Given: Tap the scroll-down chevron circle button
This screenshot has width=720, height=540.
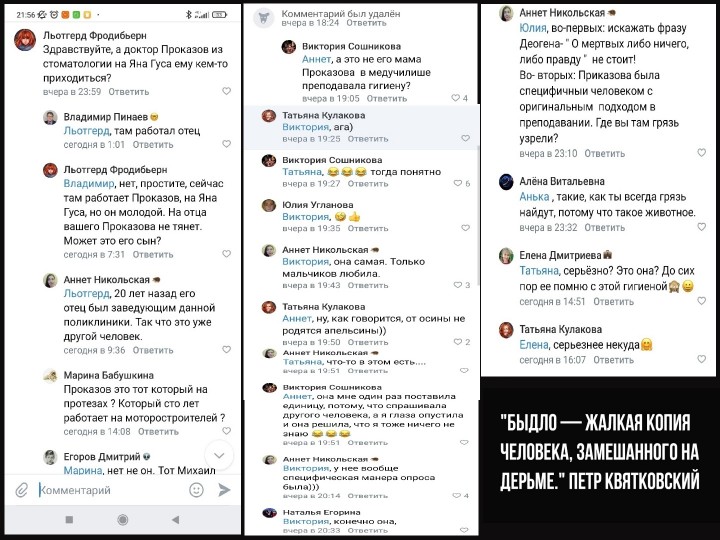Looking at the screenshot, I should click(x=219, y=455).
